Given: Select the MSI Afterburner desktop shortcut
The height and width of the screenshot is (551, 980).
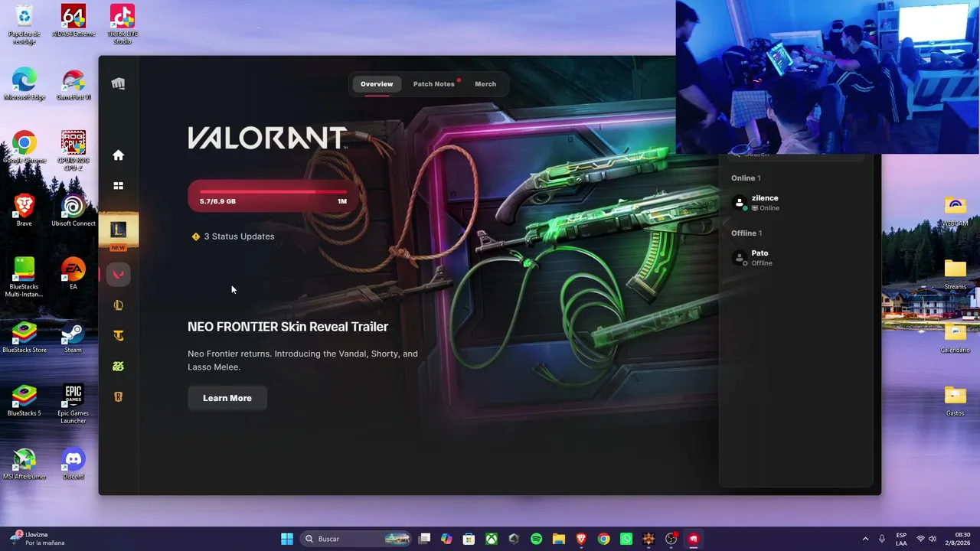Looking at the screenshot, I should pos(24,464).
